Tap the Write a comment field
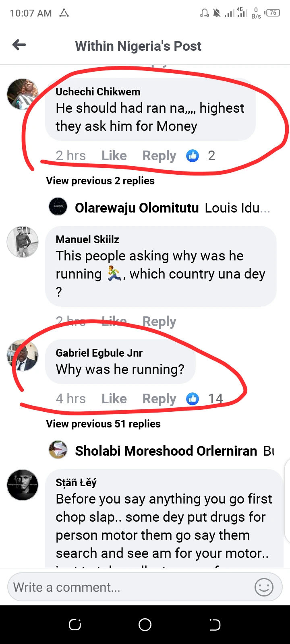This screenshot has width=290, height=644. point(129,587)
